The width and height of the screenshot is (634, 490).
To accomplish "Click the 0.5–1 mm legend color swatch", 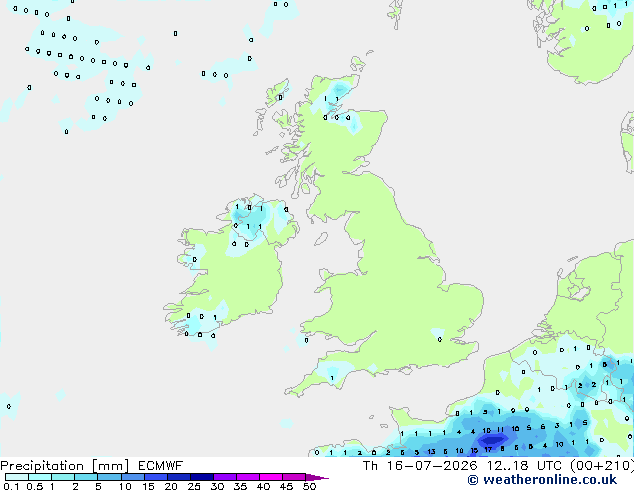I will click(x=40, y=477).
